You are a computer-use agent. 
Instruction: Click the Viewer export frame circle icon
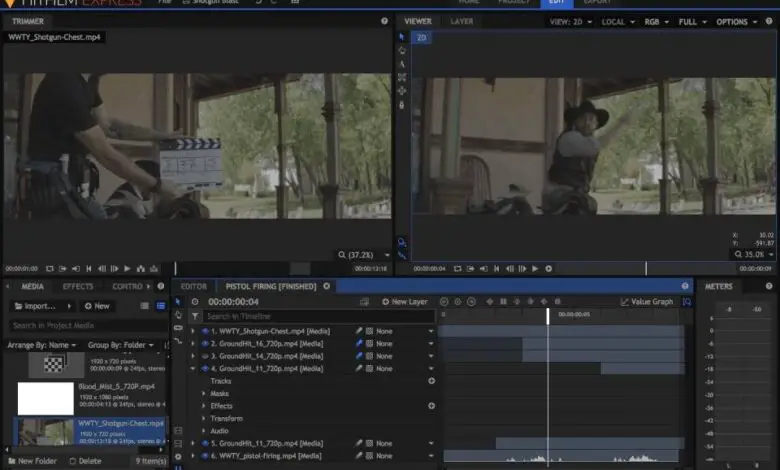pyautogui.click(x=549, y=269)
